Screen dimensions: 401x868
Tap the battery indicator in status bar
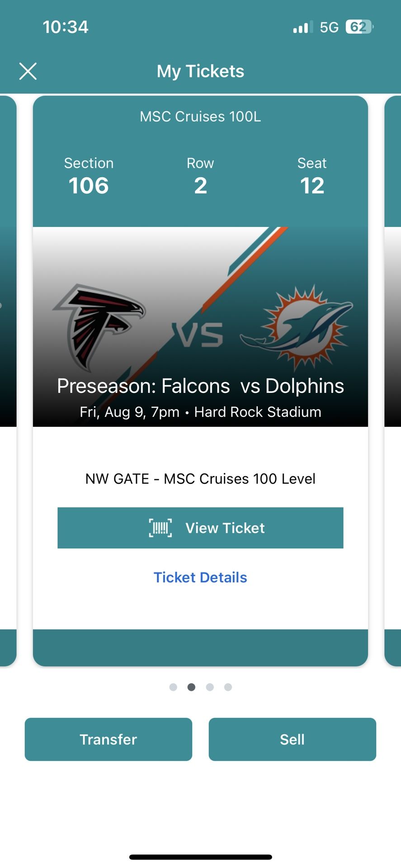[x=359, y=27]
